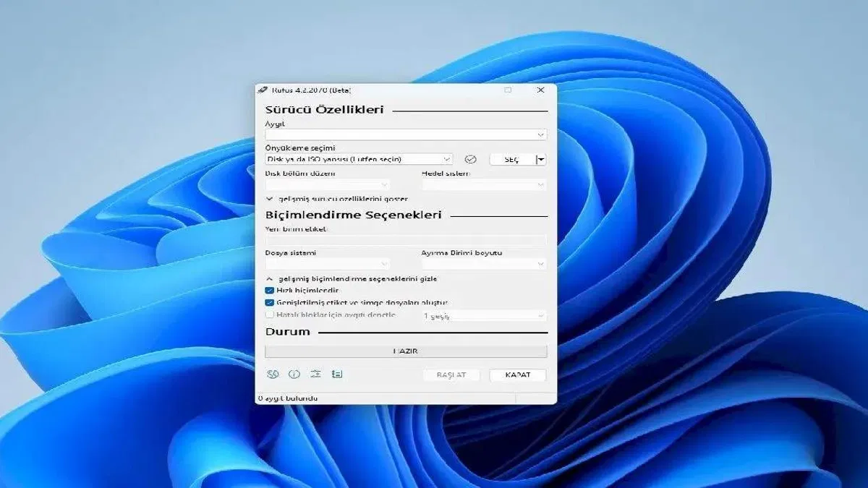This screenshot has height=488, width=868.
Task: Open Hedef sistem dropdown
Action: (x=484, y=185)
